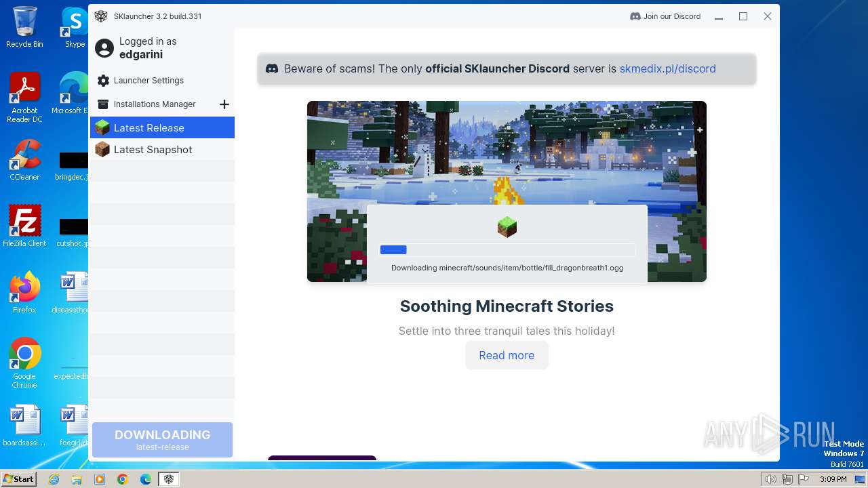This screenshot has width=868, height=488.
Task: Open the Microsoft Edge desktop shortcut
Action: pos(71,93)
